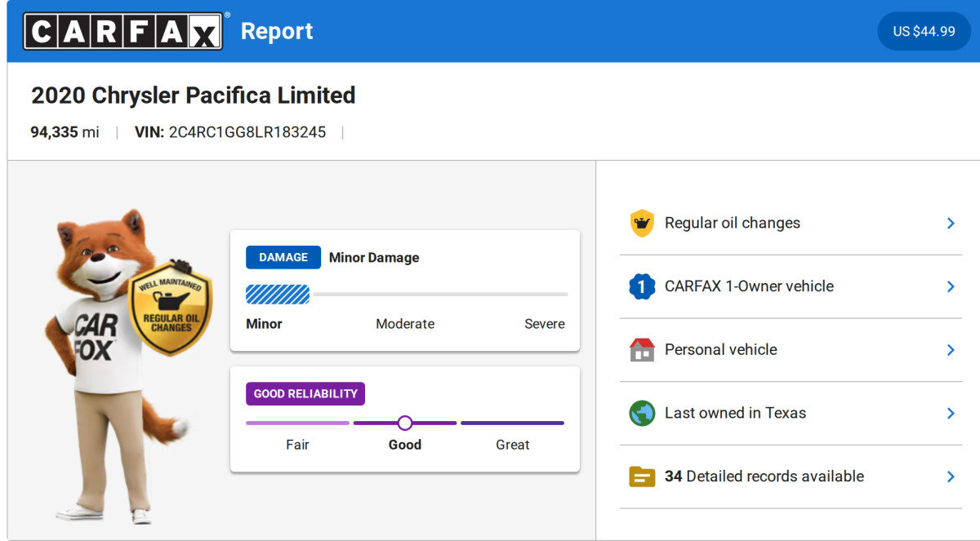Click the purple GOOD RELIABILITY tag
This screenshot has height=541, width=980.
(305, 393)
